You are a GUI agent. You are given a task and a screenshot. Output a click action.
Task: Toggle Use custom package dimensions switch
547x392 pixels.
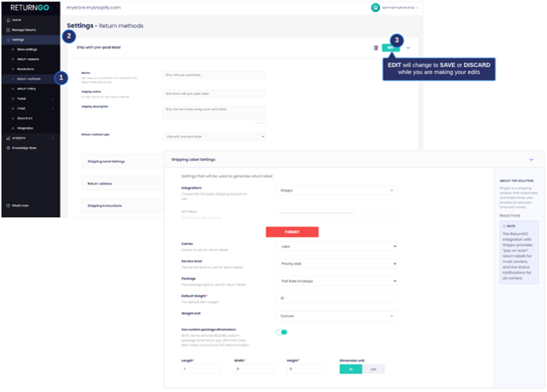click(x=281, y=332)
